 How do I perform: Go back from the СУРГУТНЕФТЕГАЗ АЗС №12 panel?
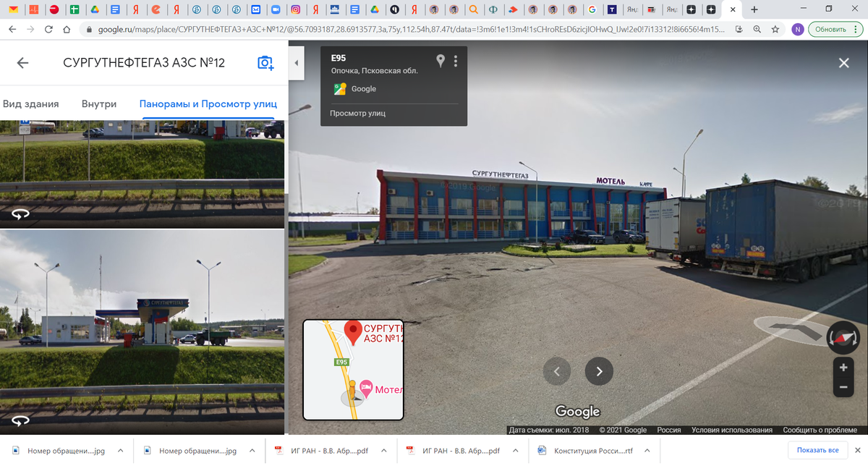coord(22,63)
